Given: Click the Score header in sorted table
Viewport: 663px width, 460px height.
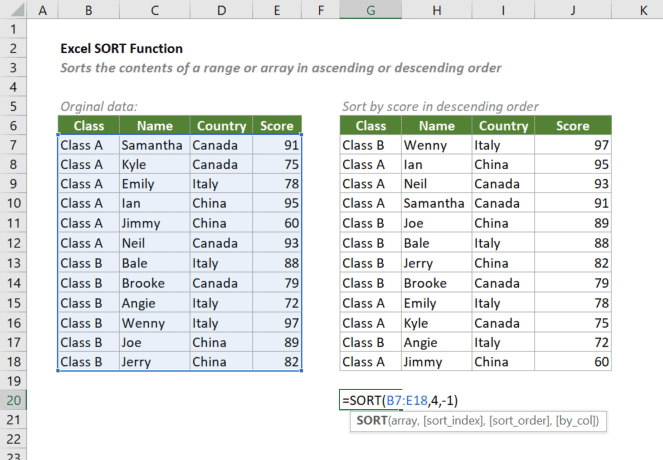Looking at the screenshot, I should point(572,126).
